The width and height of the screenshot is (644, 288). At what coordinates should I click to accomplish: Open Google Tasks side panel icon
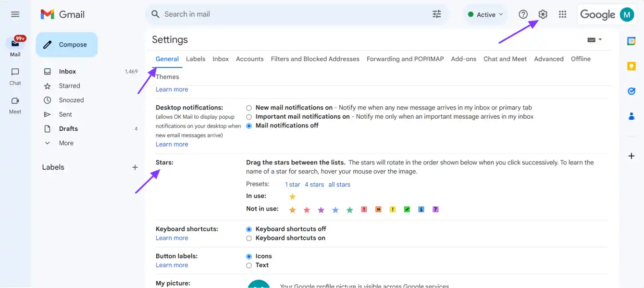pos(632,91)
